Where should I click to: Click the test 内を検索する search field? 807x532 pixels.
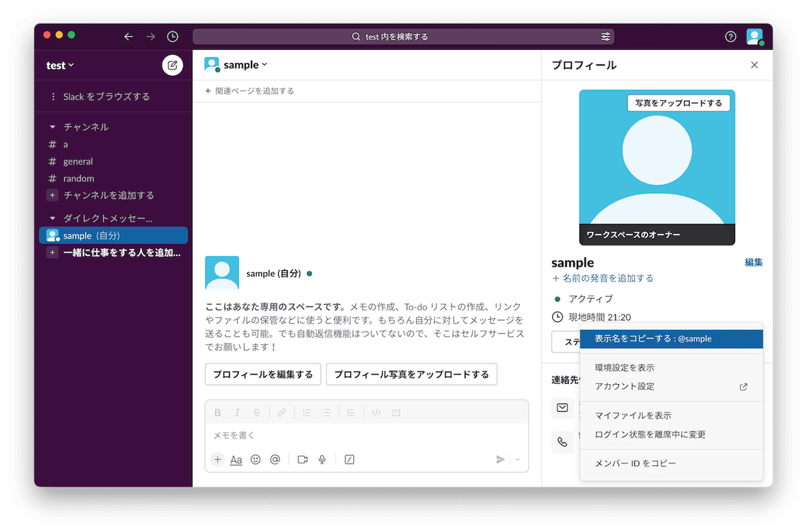(x=403, y=36)
